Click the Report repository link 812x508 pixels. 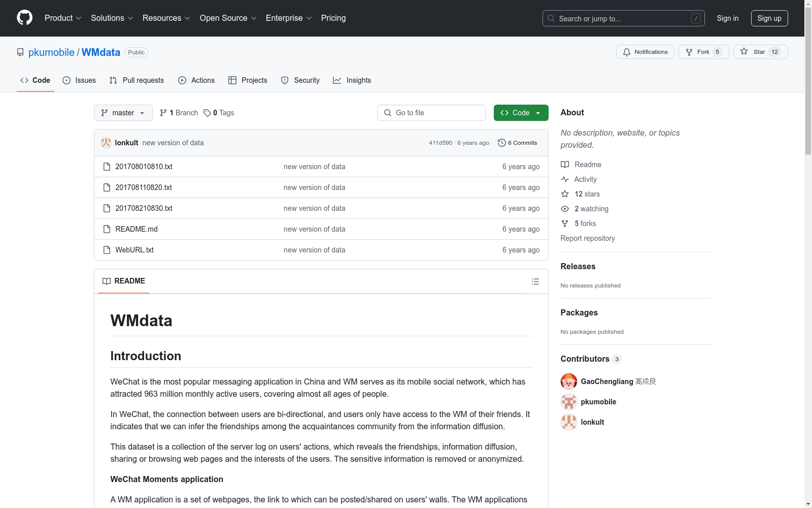[587, 238]
